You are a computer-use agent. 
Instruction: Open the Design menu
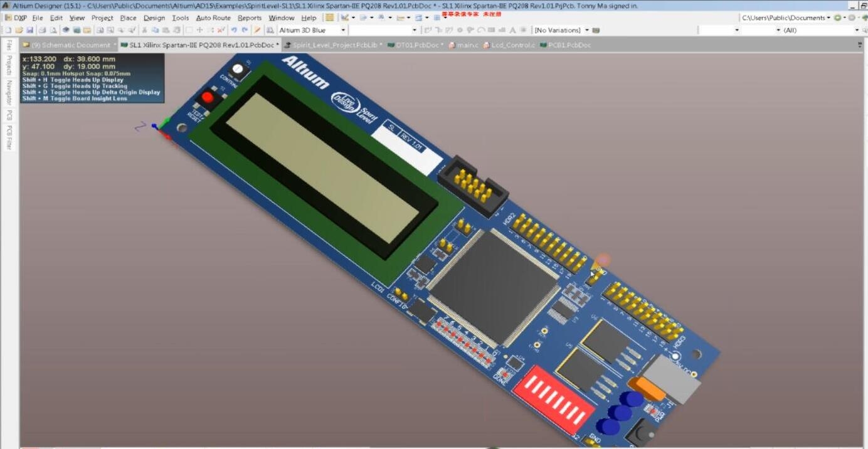[x=154, y=18]
